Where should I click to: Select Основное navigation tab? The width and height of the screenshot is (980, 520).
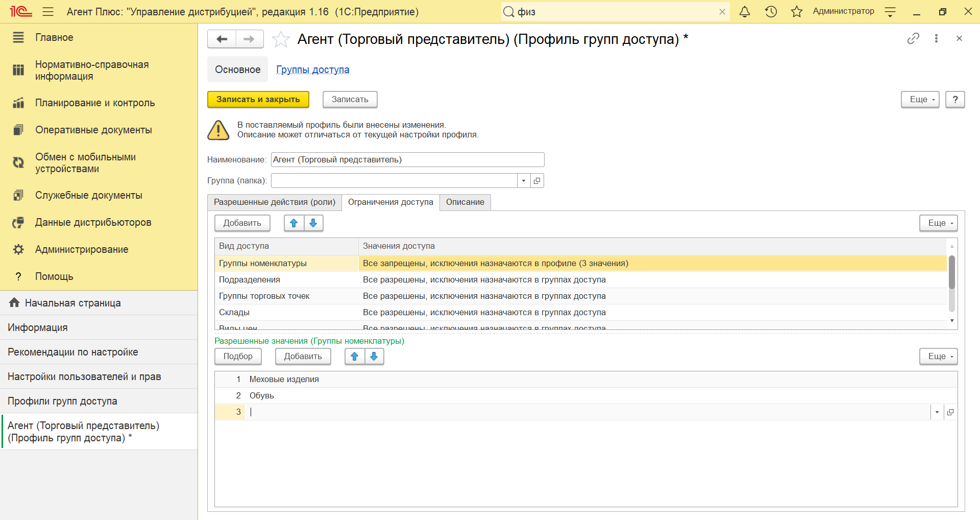pos(237,69)
